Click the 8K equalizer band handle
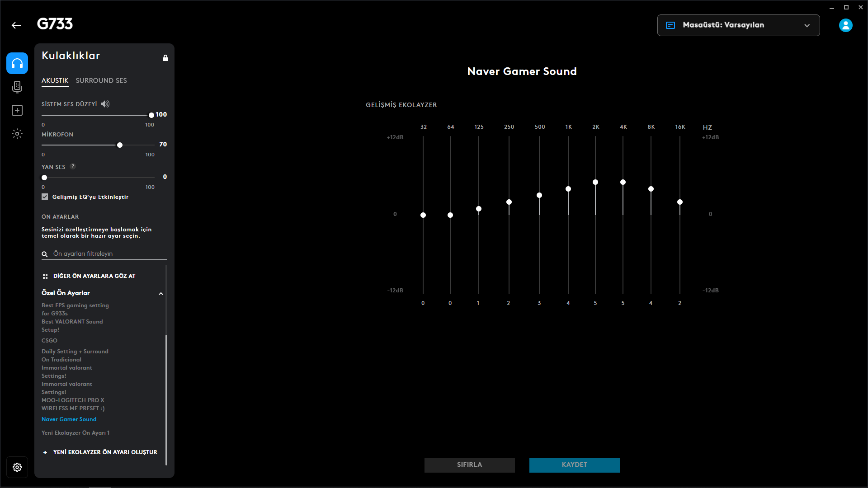The width and height of the screenshot is (868, 488). [x=651, y=189]
